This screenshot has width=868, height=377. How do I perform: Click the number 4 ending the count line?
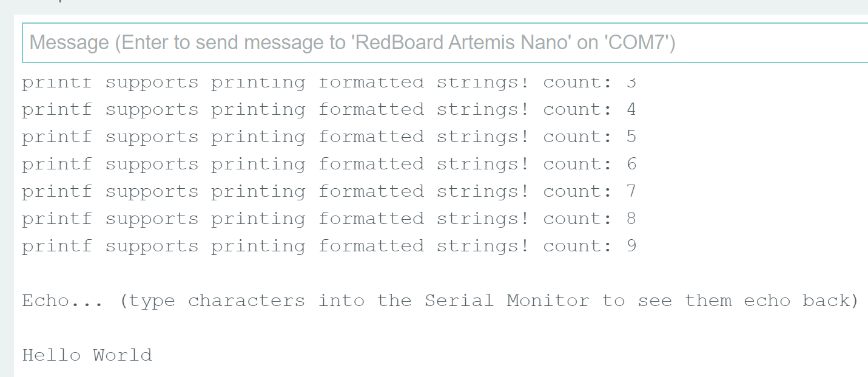631,110
